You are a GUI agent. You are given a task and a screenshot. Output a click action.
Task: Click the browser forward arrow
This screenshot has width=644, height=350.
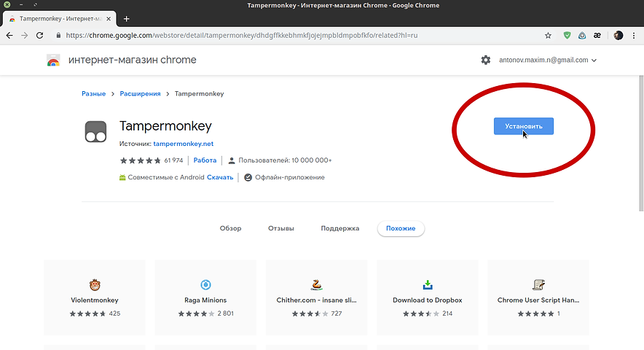[x=25, y=36]
